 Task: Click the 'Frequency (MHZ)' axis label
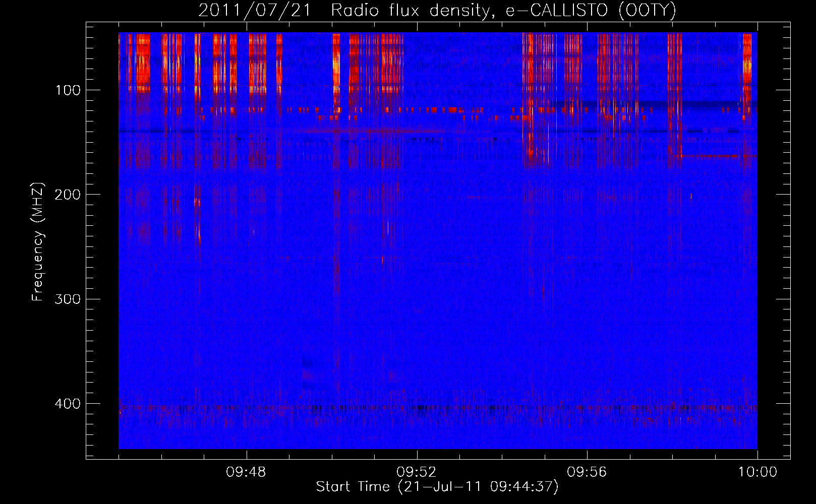click(x=38, y=242)
